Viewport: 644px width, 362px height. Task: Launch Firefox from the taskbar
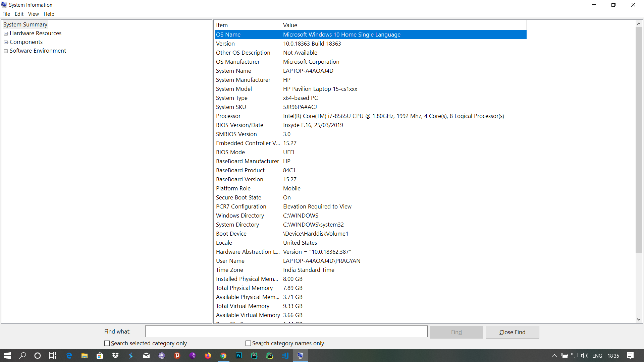[208, 356]
